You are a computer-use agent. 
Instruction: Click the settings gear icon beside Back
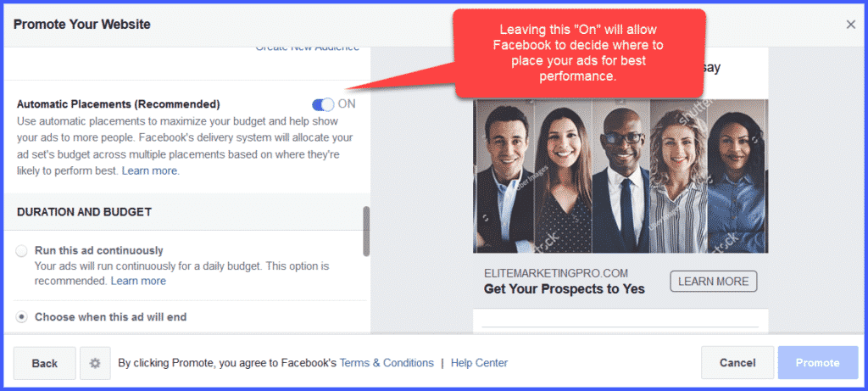[95, 363]
